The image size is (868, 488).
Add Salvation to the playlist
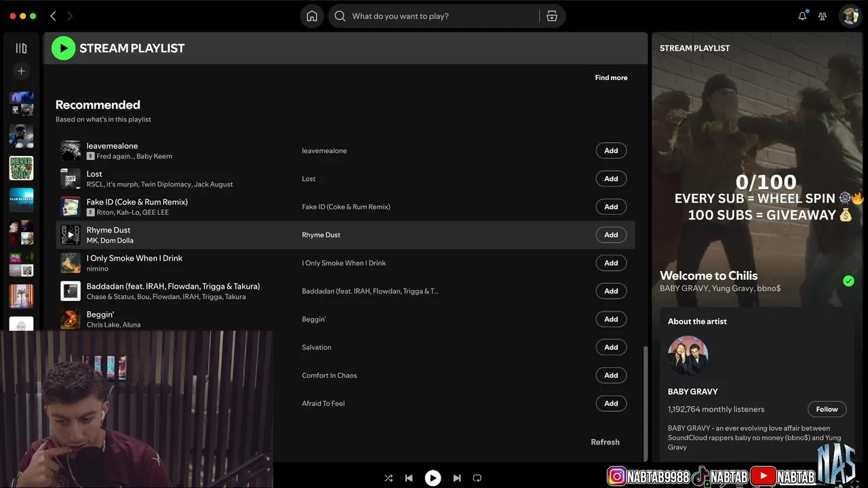pos(611,347)
